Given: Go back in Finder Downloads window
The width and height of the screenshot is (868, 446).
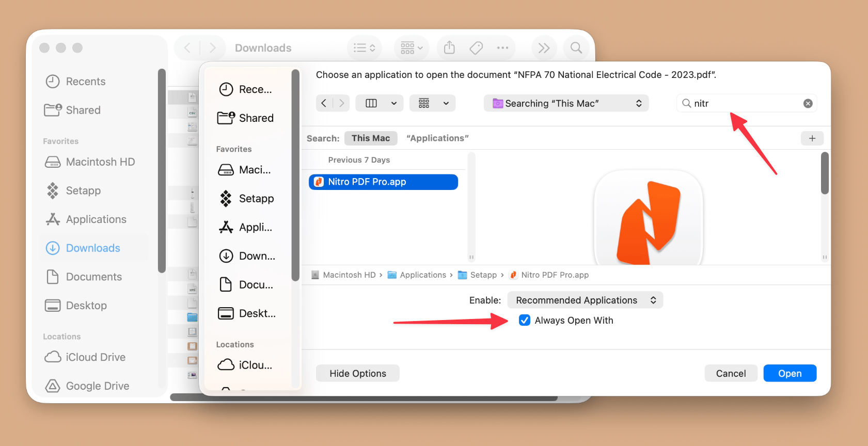Looking at the screenshot, I should [x=187, y=48].
